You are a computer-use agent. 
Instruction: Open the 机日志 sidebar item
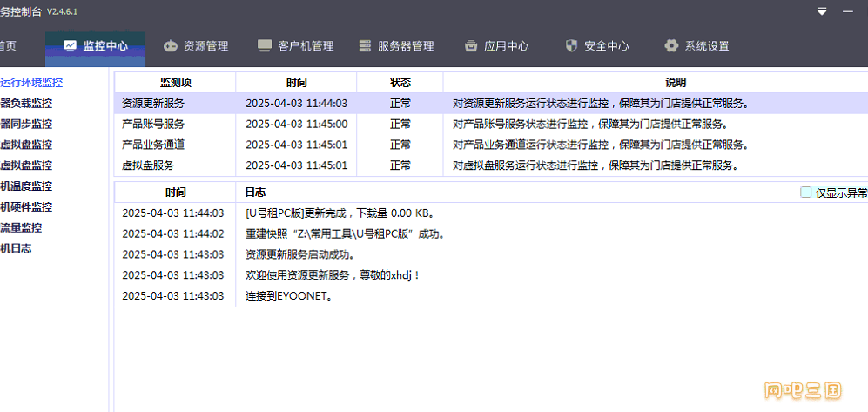coord(16,248)
